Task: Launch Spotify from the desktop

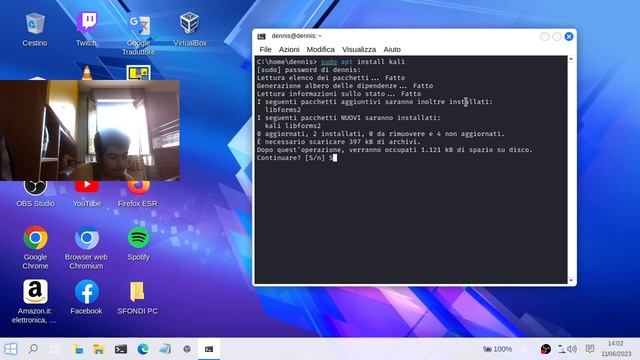Action: coord(138,243)
